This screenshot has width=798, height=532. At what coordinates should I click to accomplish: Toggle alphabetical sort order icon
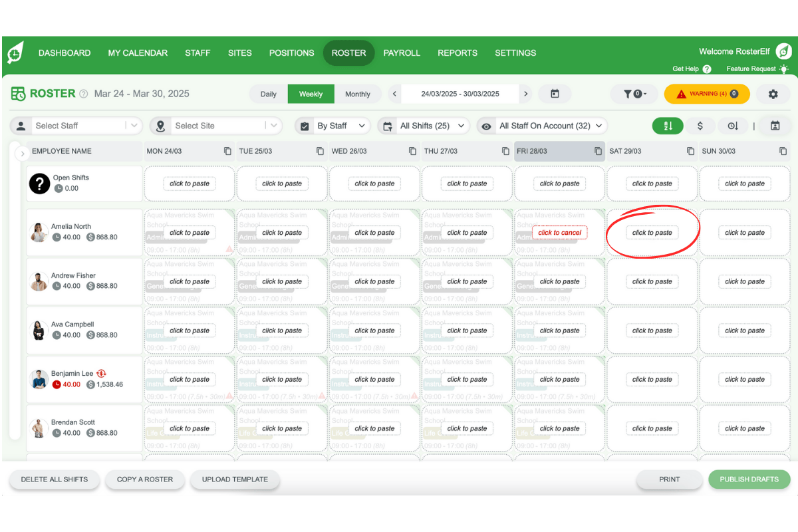pos(668,126)
